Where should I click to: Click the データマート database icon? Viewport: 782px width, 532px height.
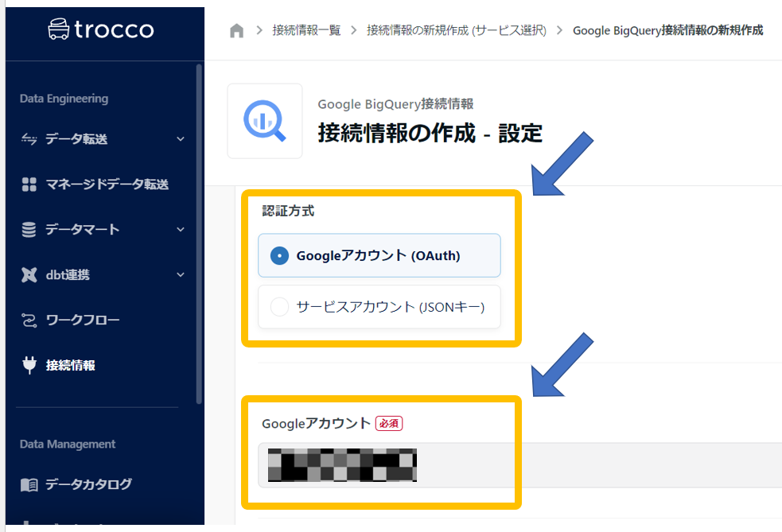pos(29,230)
